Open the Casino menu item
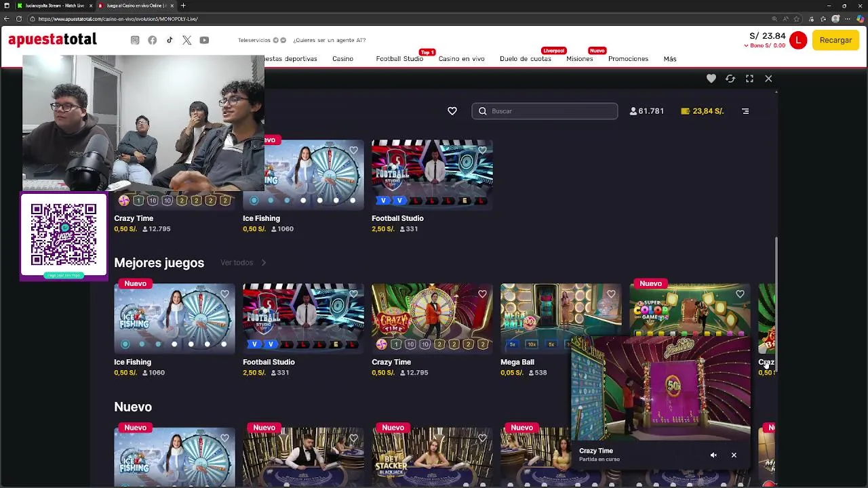 coord(342,59)
